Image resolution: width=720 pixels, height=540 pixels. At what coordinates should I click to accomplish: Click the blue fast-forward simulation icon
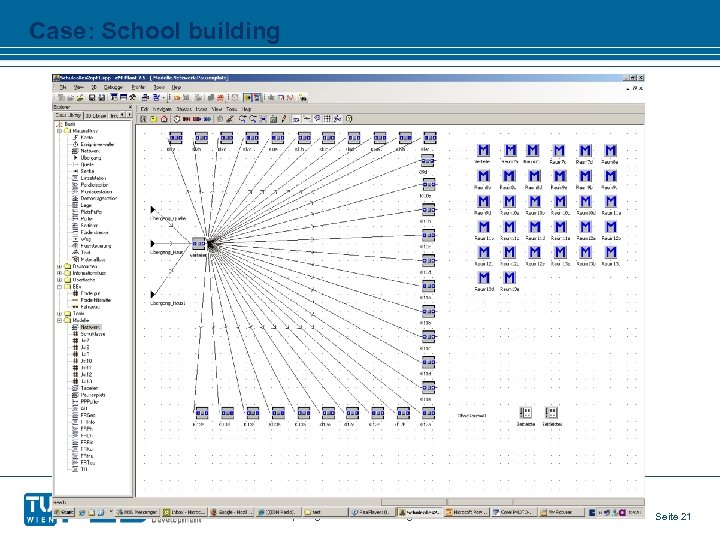pyautogui.click(x=208, y=119)
